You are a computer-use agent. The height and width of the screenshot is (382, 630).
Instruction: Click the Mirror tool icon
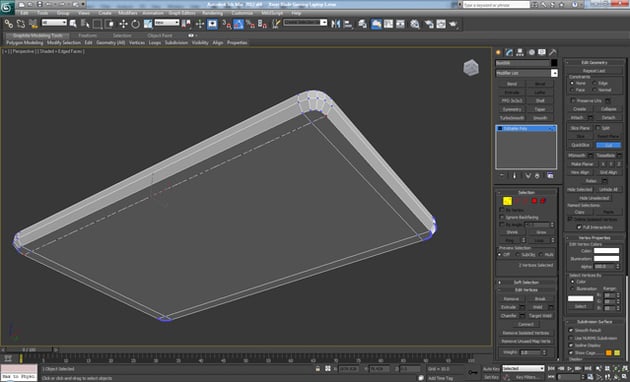(335, 24)
